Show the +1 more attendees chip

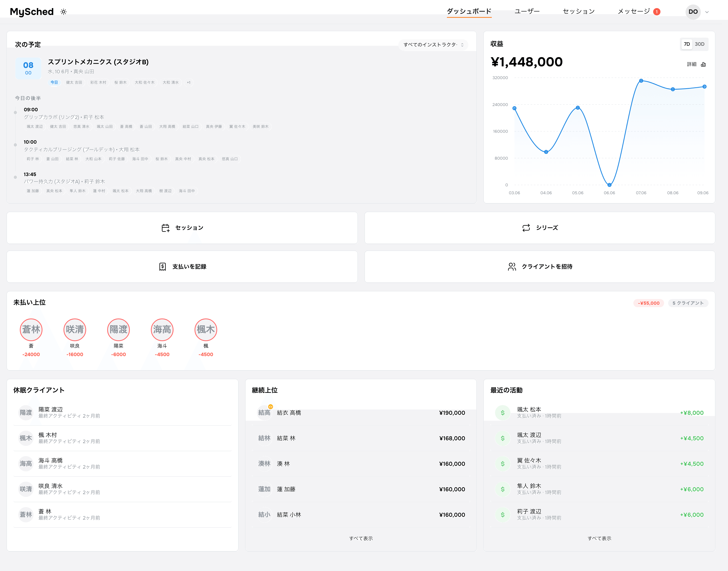pyautogui.click(x=189, y=83)
